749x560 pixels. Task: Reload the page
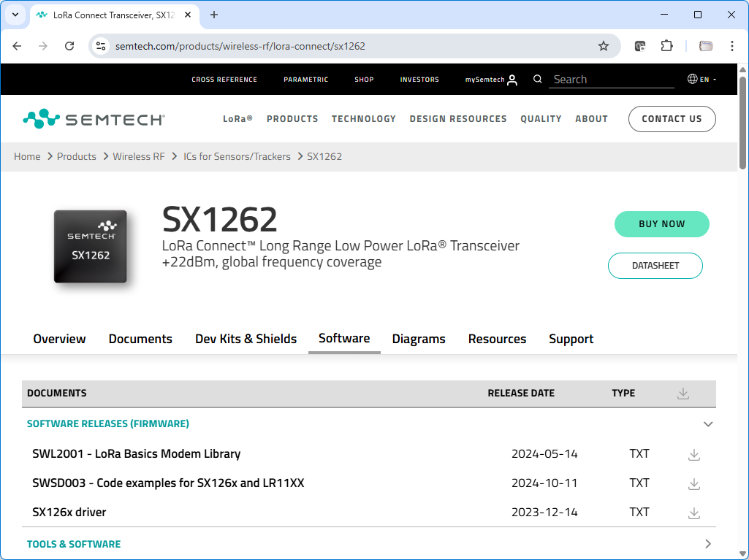point(69,45)
